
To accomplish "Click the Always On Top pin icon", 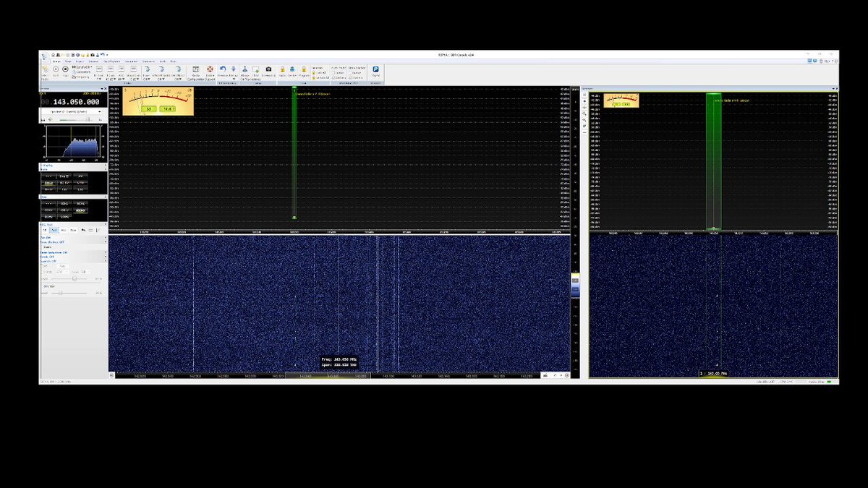I will coord(244,69).
